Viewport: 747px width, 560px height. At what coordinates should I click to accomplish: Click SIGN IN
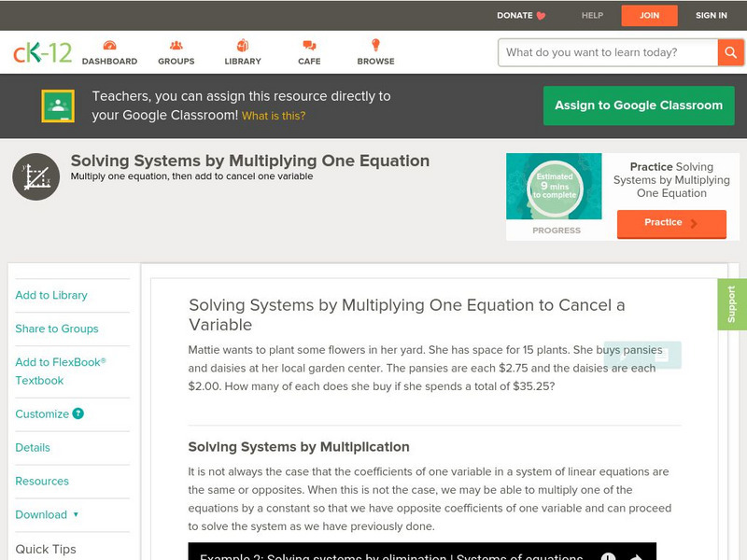pyautogui.click(x=712, y=16)
